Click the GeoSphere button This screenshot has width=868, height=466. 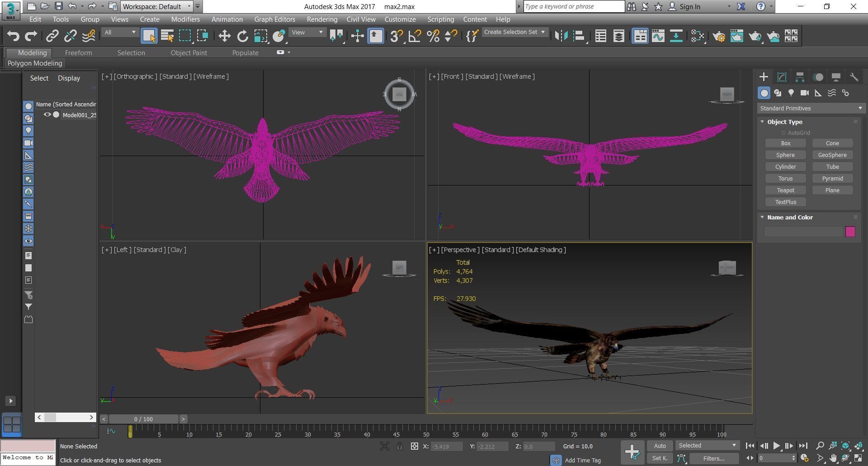(x=832, y=155)
